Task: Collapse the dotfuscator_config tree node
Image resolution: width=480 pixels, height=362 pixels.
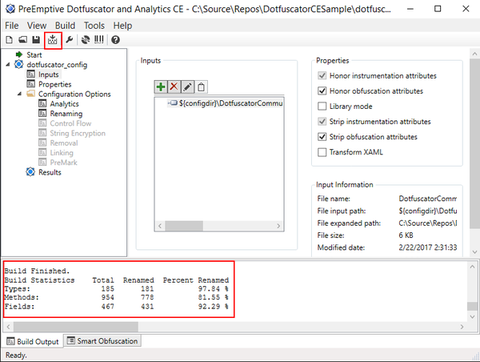Action: coord(8,65)
